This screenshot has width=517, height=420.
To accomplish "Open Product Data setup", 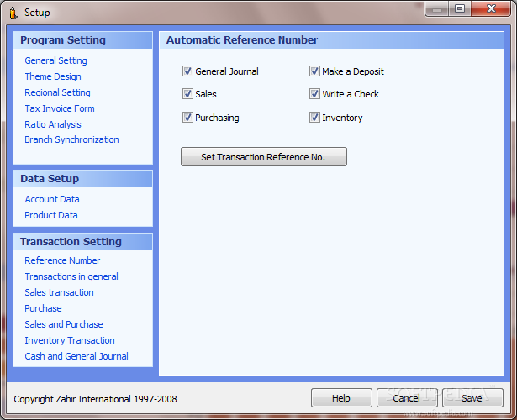I will (51, 215).
